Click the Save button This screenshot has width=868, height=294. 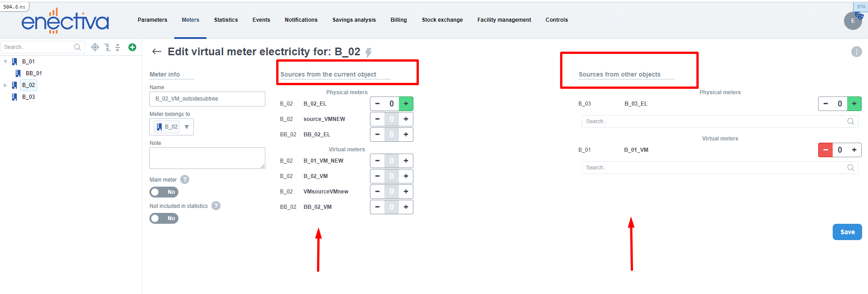(x=847, y=232)
